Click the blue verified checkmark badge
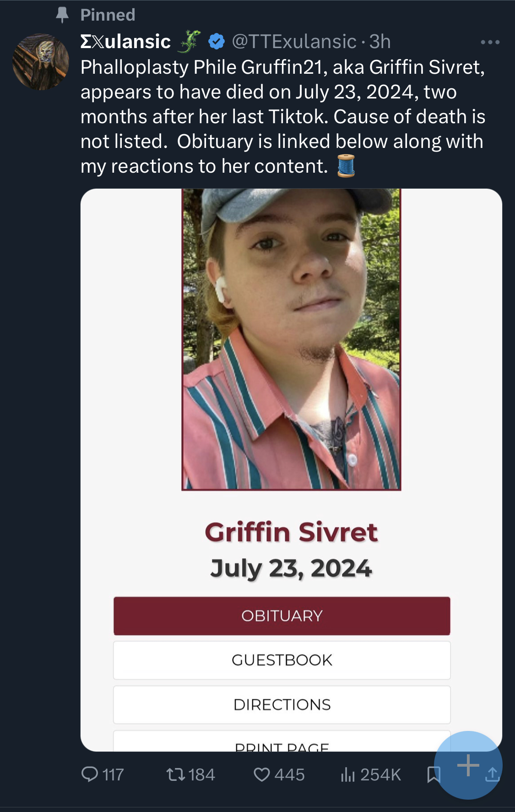 click(x=217, y=42)
